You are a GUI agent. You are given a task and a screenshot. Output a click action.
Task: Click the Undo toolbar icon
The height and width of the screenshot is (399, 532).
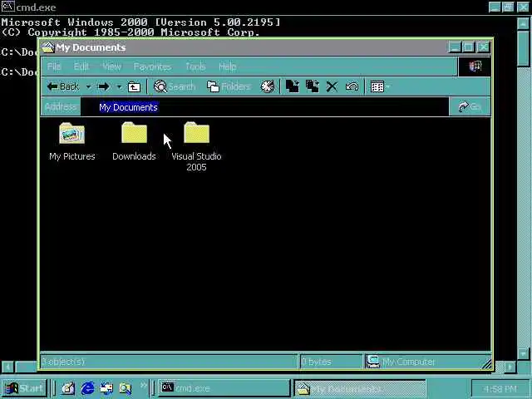click(x=352, y=86)
